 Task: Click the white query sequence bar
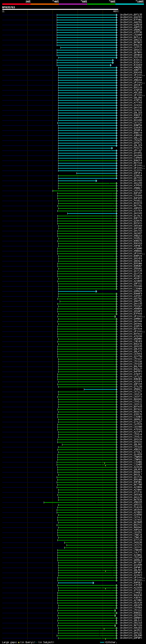[60, 10]
